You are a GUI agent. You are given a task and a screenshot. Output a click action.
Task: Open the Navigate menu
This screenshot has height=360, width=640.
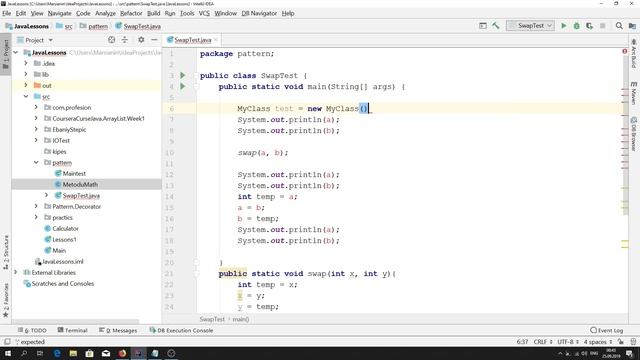(x=59, y=13)
